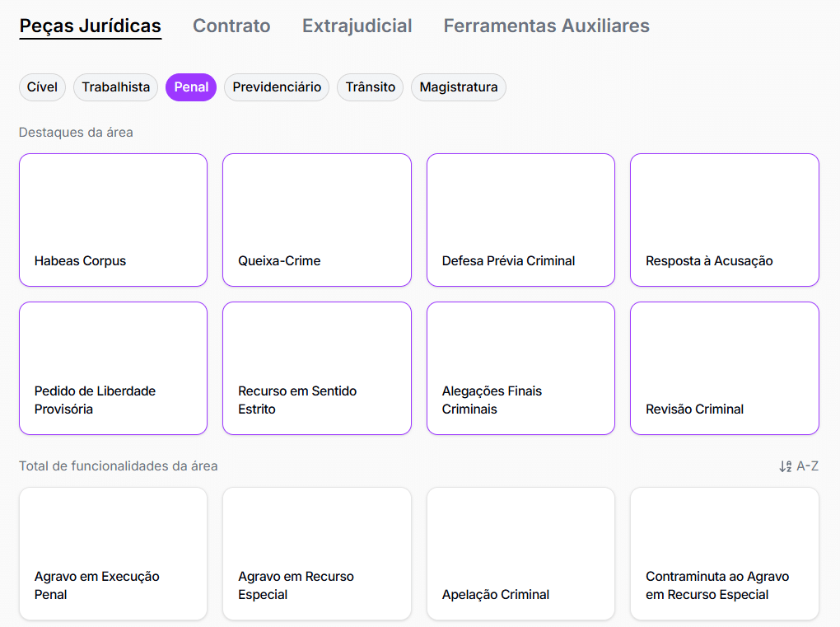Viewport: 840px width, 627px height.
Task: Select the Peças Jurídicas tab
Action: point(91,26)
